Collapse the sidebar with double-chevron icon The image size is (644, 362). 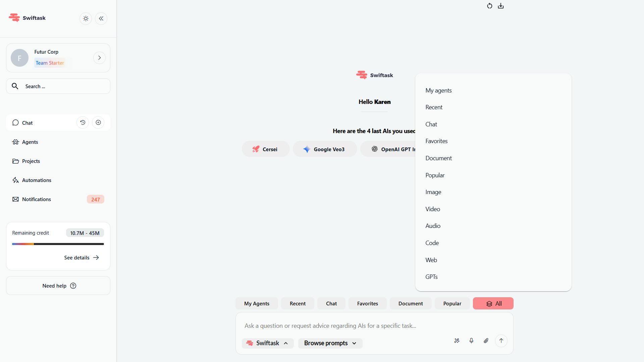click(x=101, y=18)
